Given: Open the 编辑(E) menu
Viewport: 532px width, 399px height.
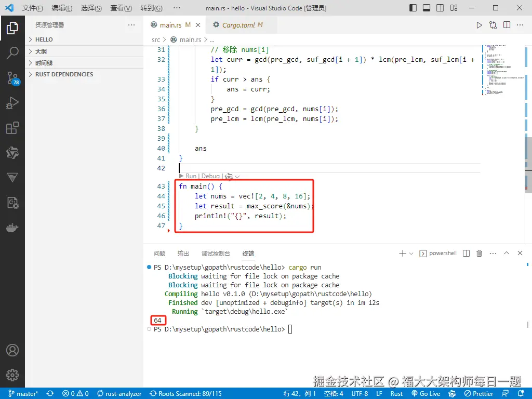Looking at the screenshot, I should coord(62,8).
